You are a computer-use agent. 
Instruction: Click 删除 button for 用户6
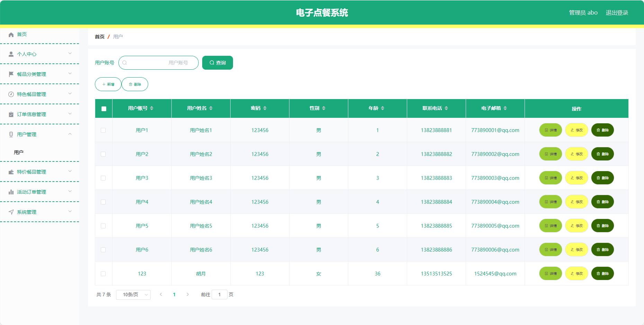click(602, 250)
